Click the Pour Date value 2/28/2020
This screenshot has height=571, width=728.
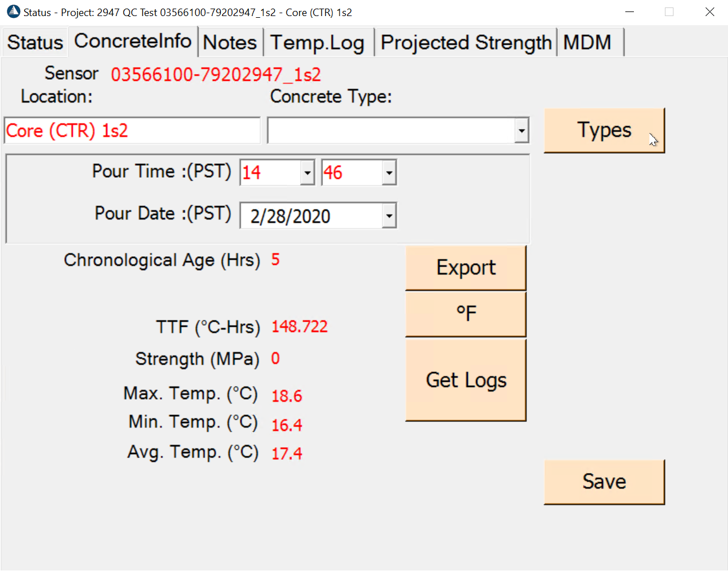pyautogui.click(x=290, y=216)
